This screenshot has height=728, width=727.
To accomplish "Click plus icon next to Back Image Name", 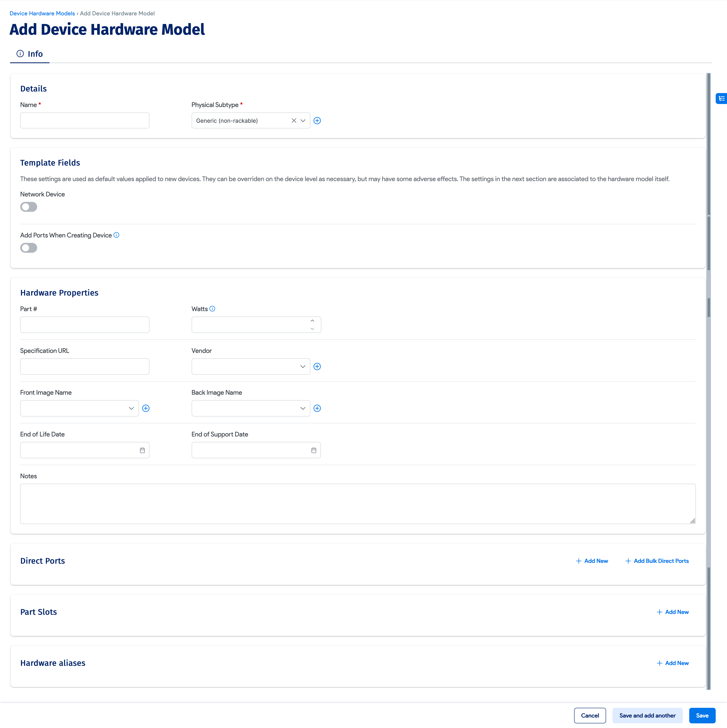I will (317, 408).
